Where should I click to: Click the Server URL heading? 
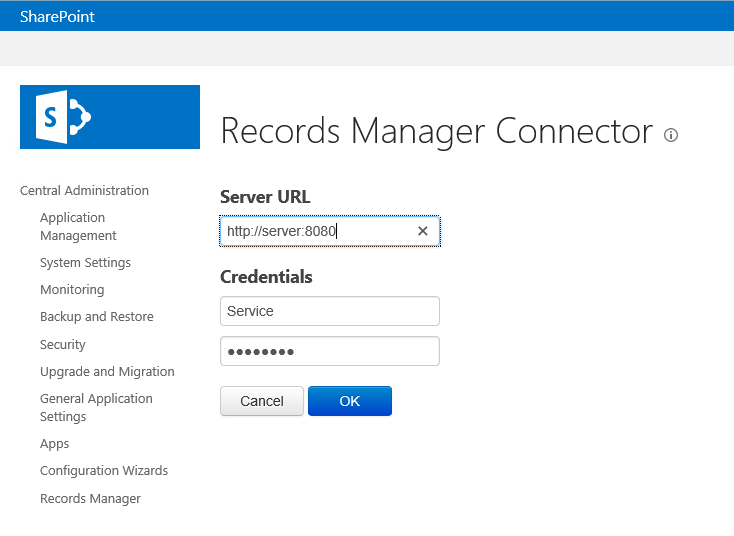click(x=265, y=197)
